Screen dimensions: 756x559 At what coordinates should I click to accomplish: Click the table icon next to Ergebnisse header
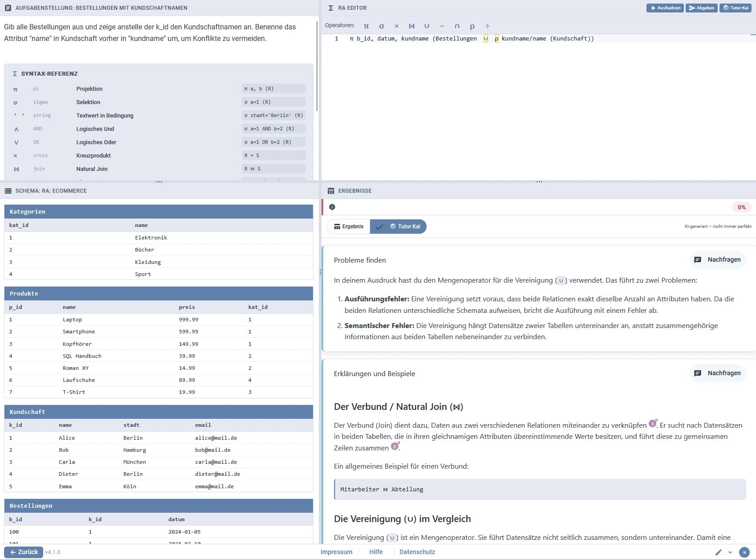[x=331, y=191]
